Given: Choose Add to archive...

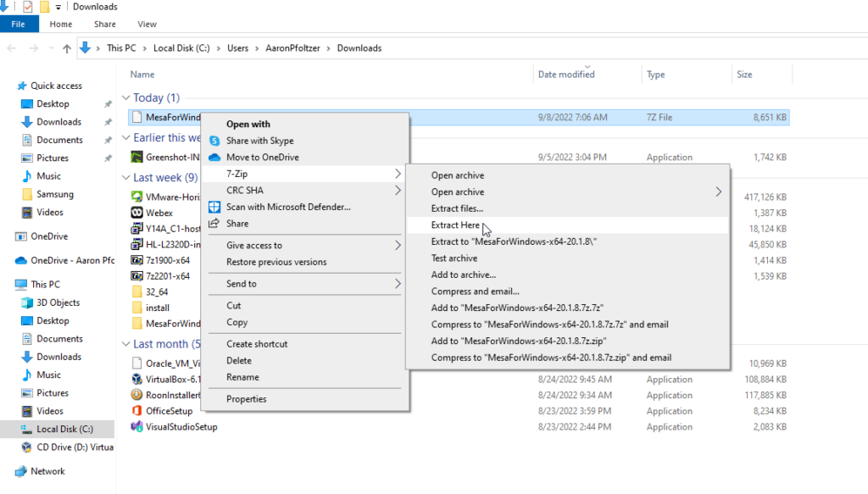Looking at the screenshot, I should click(x=568, y=275).
